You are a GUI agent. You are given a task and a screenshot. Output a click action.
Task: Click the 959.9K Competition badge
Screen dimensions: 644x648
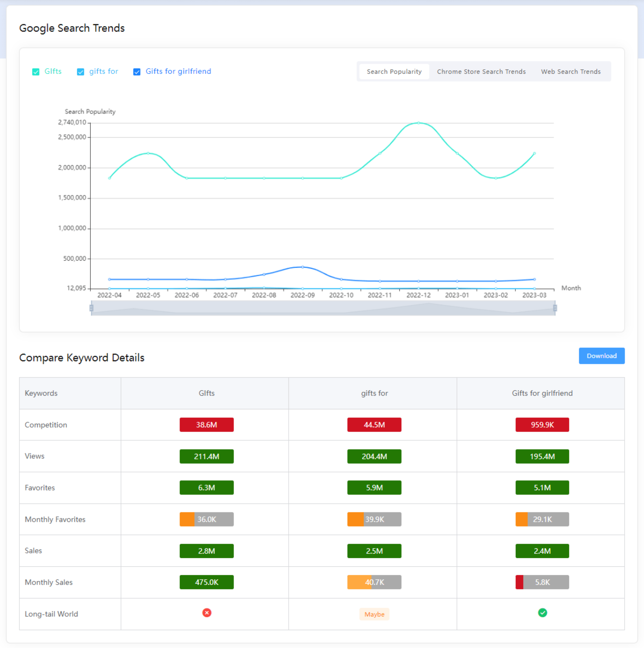click(542, 425)
